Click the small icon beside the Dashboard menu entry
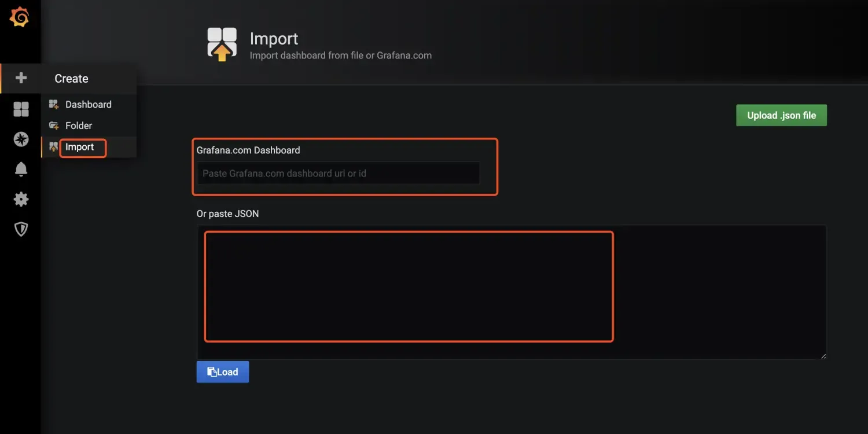This screenshot has width=868, height=434. pyautogui.click(x=53, y=105)
